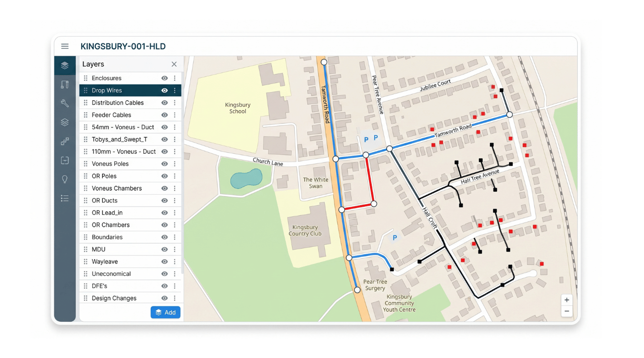
Task: Click the Add layer button
Action: [x=166, y=312]
